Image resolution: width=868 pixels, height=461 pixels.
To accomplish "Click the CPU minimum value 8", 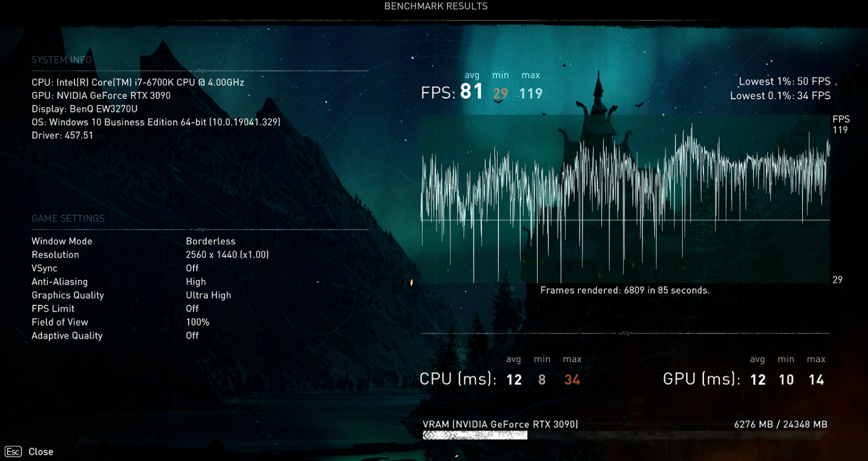I will [542, 380].
